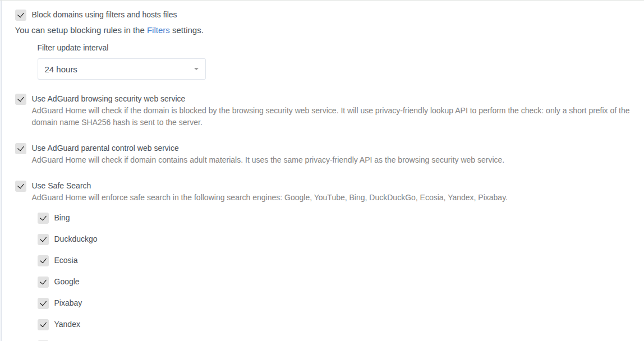
Task: Click the Yandex label text
Action: point(67,324)
